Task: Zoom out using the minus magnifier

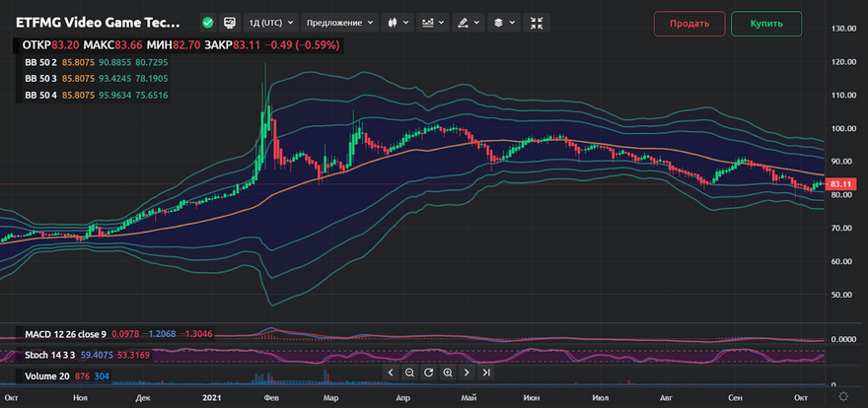Action: point(409,373)
